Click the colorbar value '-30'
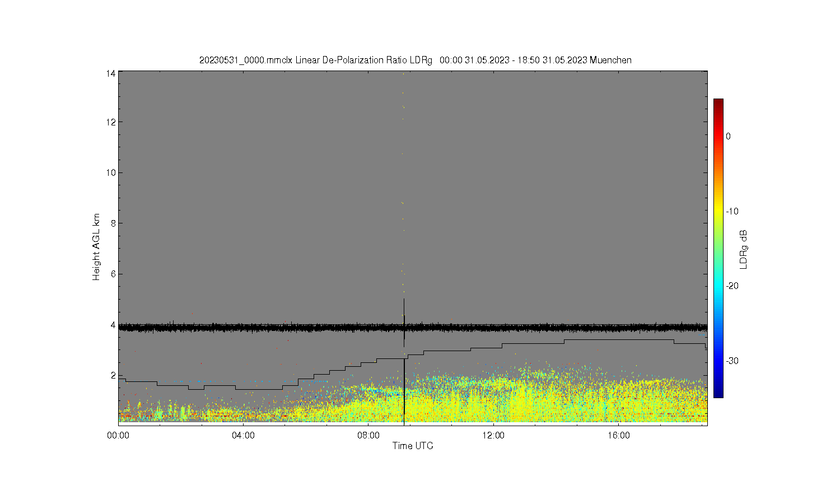840x504 pixels. (x=732, y=361)
